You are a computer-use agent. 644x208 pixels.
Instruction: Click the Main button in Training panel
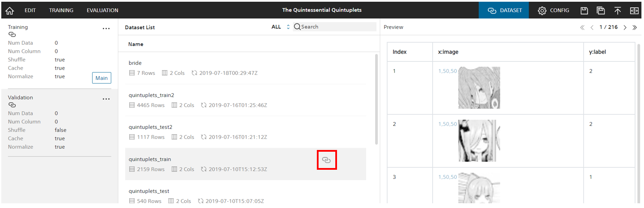(x=102, y=78)
